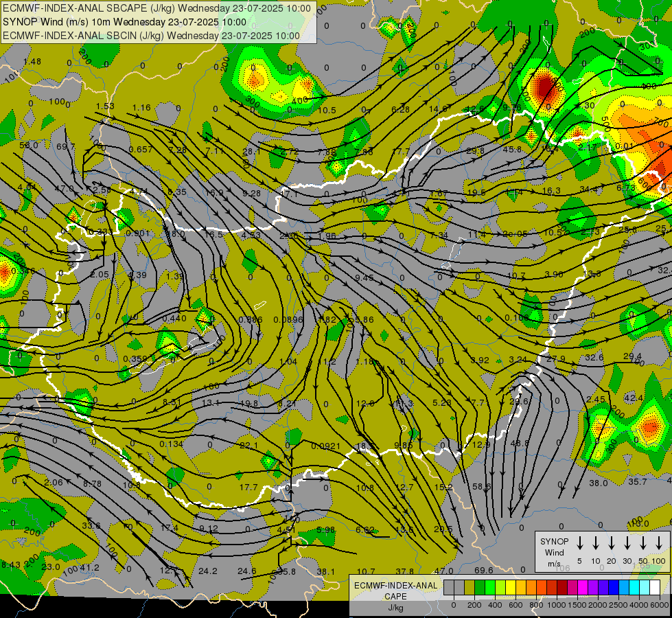The width and height of the screenshot is (672, 618).
Task: Pick the white 6000 CAPE legend swatch
Action: tap(654, 588)
